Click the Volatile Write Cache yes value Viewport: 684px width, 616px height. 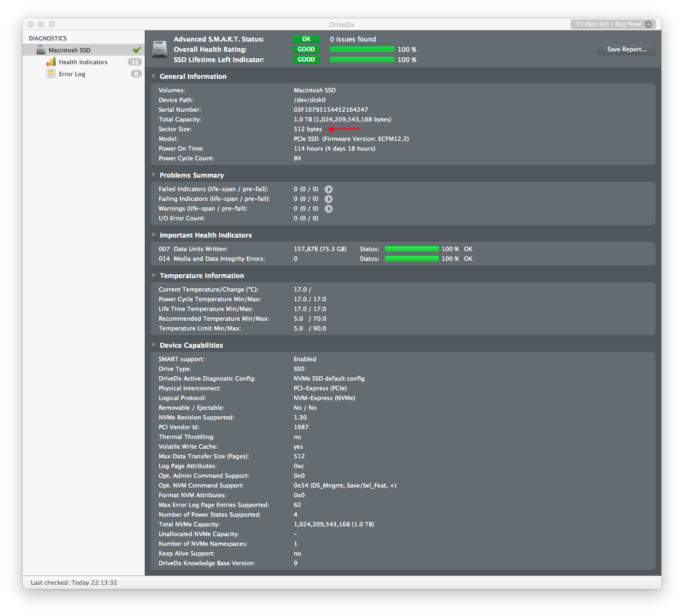pyautogui.click(x=299, y=446)
